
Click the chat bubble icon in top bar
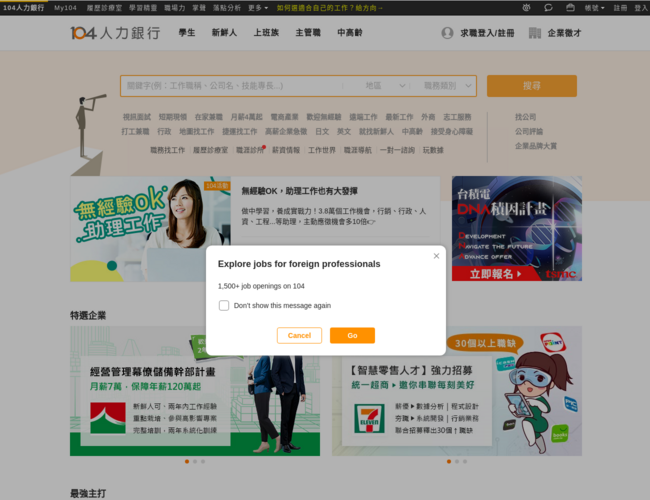pyautogui.click(x=548, y=7)
